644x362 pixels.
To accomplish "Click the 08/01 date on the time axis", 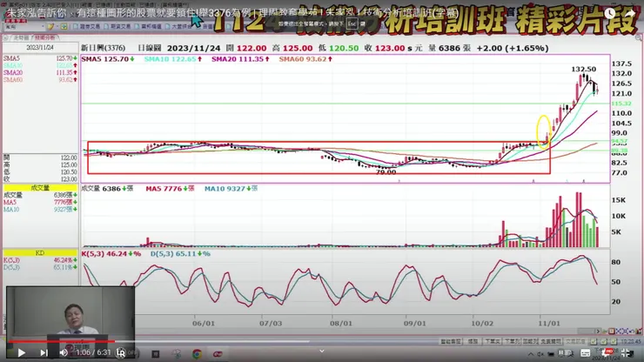I will pos(341,324).
